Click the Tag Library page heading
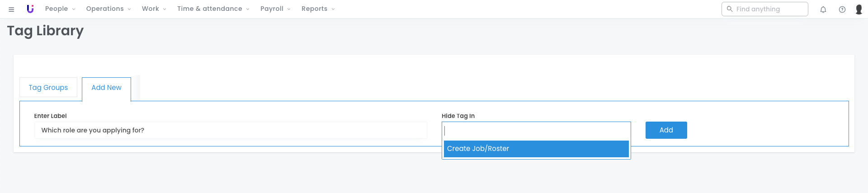The height and width of the screenshot is (193, 868). (x=45, y=31)
